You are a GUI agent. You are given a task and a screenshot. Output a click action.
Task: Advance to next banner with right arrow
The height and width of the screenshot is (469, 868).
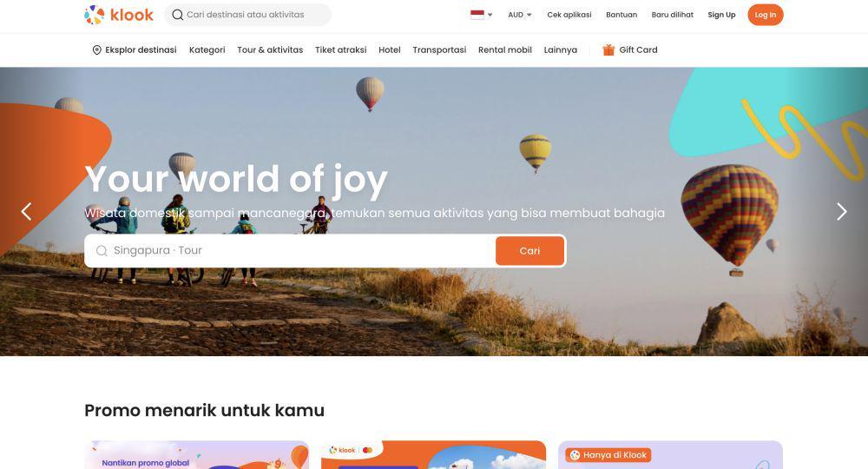(841, 211)
